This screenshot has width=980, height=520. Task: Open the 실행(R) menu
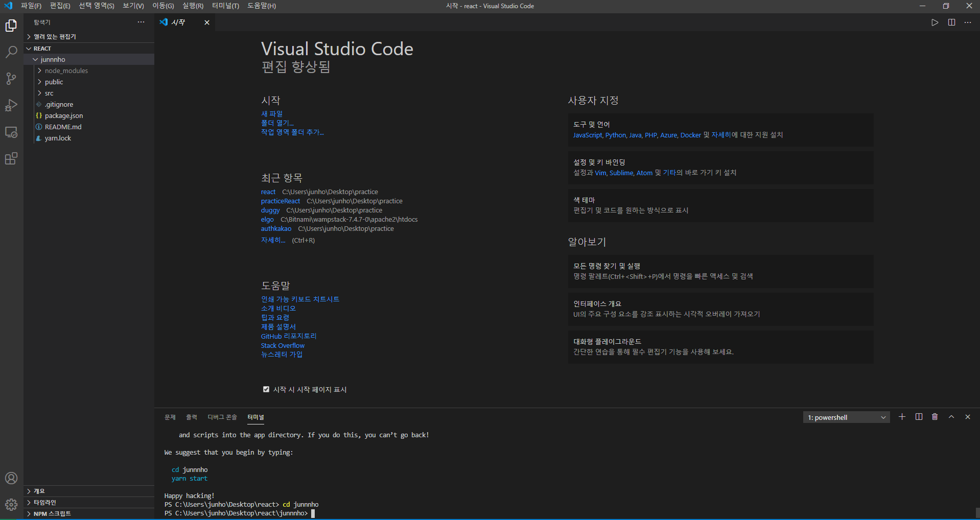(193, 6)
